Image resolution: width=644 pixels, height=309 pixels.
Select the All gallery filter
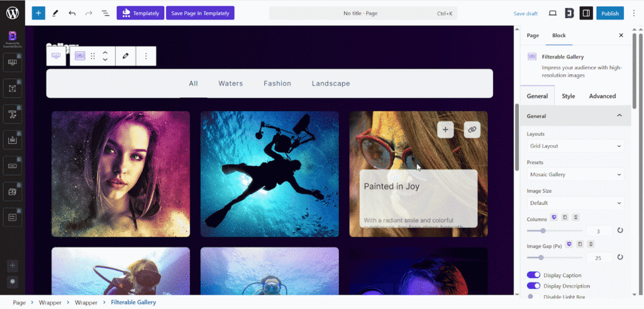[x=194, y=84]
